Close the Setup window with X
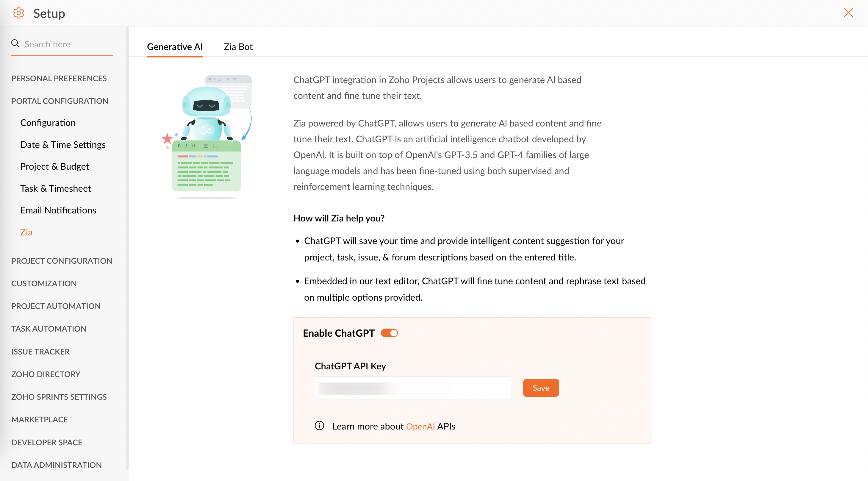Image resolution: width=868 pixels, height=481 pixels. tap(848, 13)
